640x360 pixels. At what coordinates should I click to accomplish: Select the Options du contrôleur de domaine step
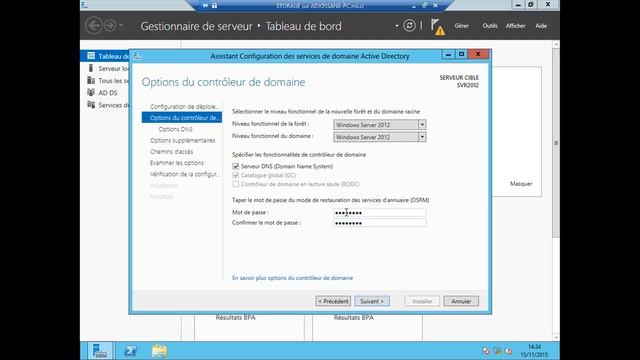pyautogui.click(x=182, y=118)
